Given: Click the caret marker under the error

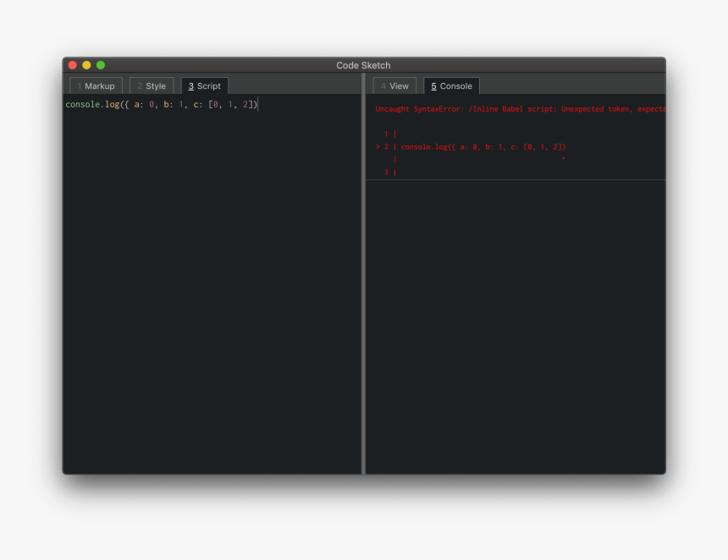Looking at the screenshot, I should coord(564,159).
